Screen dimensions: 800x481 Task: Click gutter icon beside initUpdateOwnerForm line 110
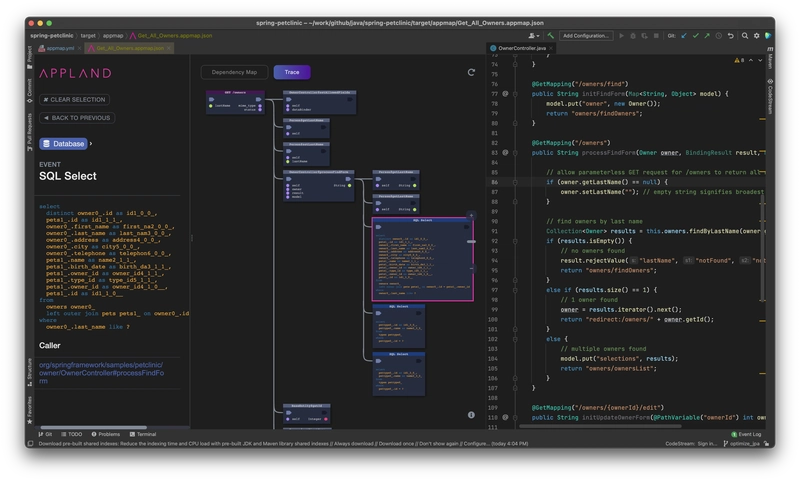505,417
